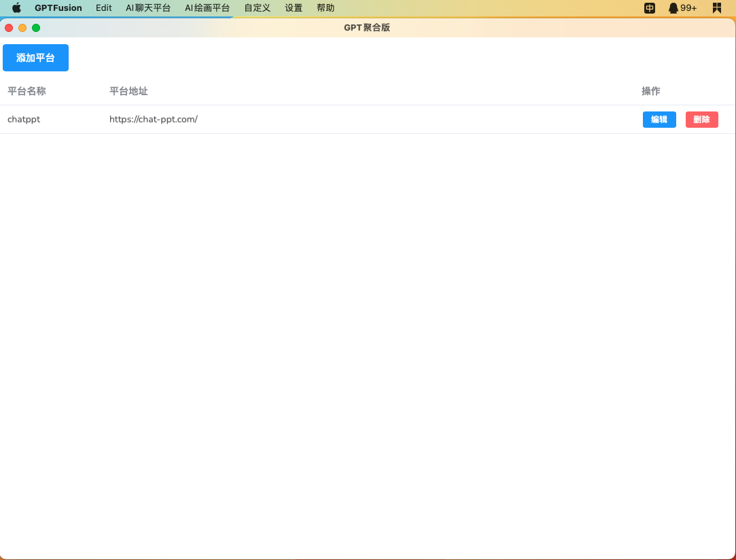This screenshot has width=736, height=560.
Task: Open the GPTFusion app menu
Action: coord(58,8)
